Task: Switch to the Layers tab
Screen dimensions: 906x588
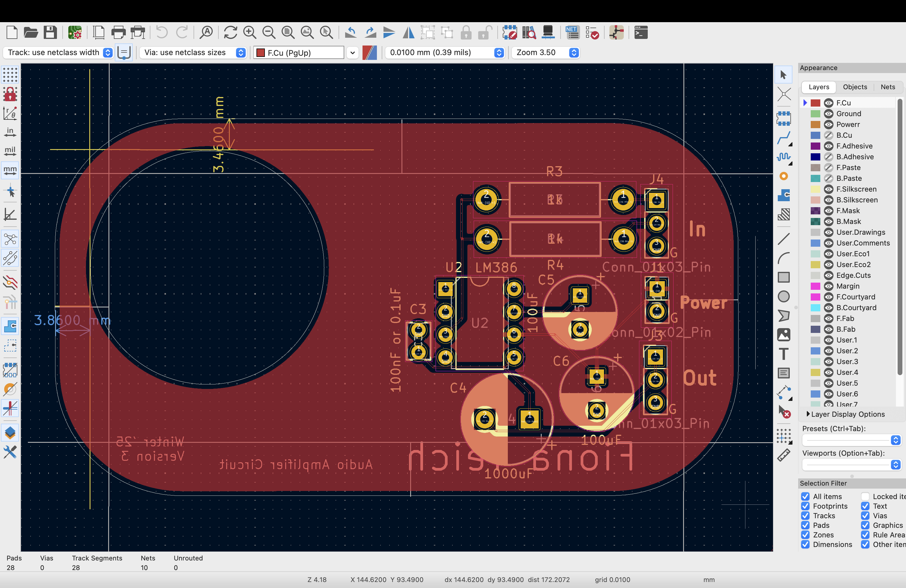Action: pyautogui.click(x=819, y=87)
